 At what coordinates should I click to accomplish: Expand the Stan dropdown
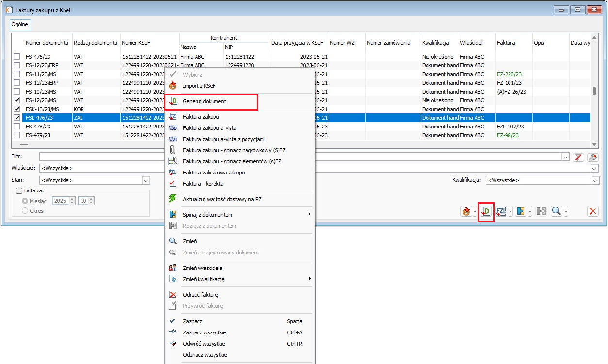(x=146, y=180)
